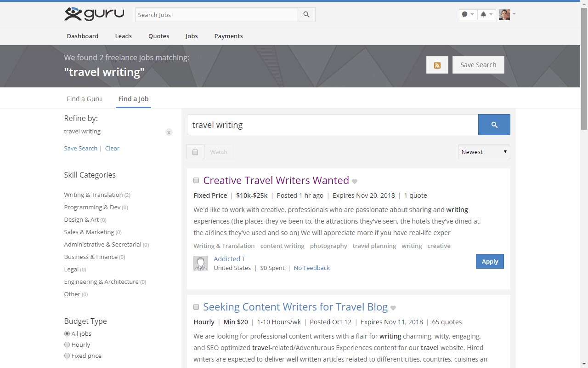Screen dimensions: 588x368
Task: Open Addicted T employer profile link
Action: pyautogui.click(x=230, y=259)
